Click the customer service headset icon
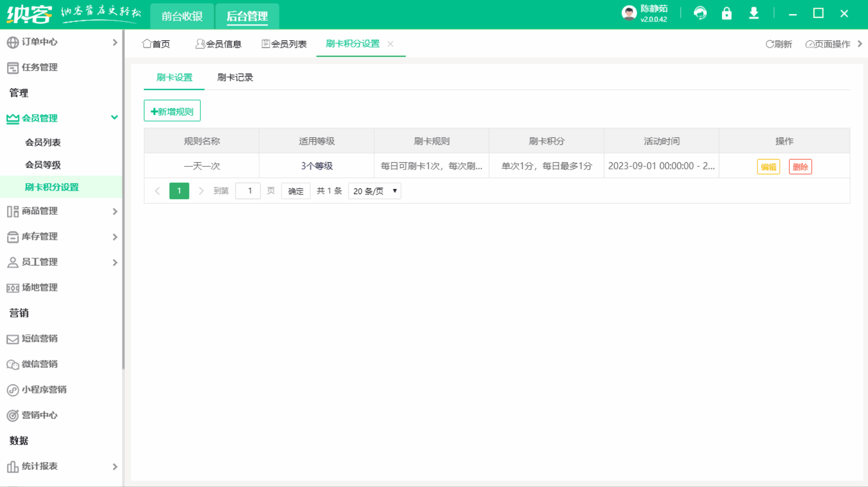 [699, 13]
